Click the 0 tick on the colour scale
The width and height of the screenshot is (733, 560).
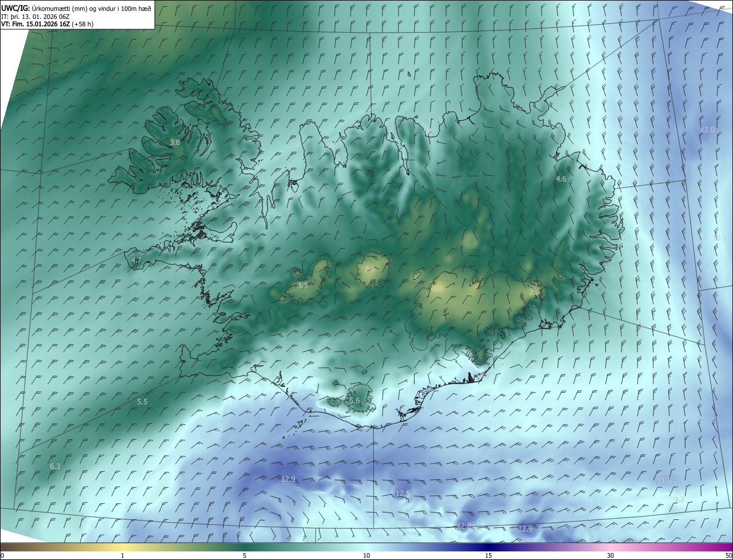[x=2, y=556]
